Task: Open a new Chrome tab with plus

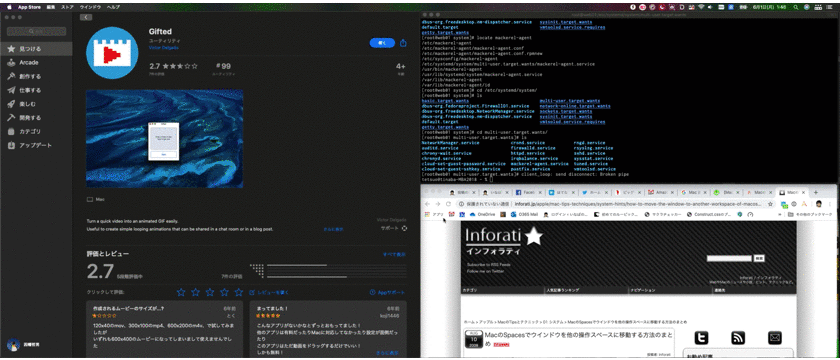Action: (x=816, y=192)
